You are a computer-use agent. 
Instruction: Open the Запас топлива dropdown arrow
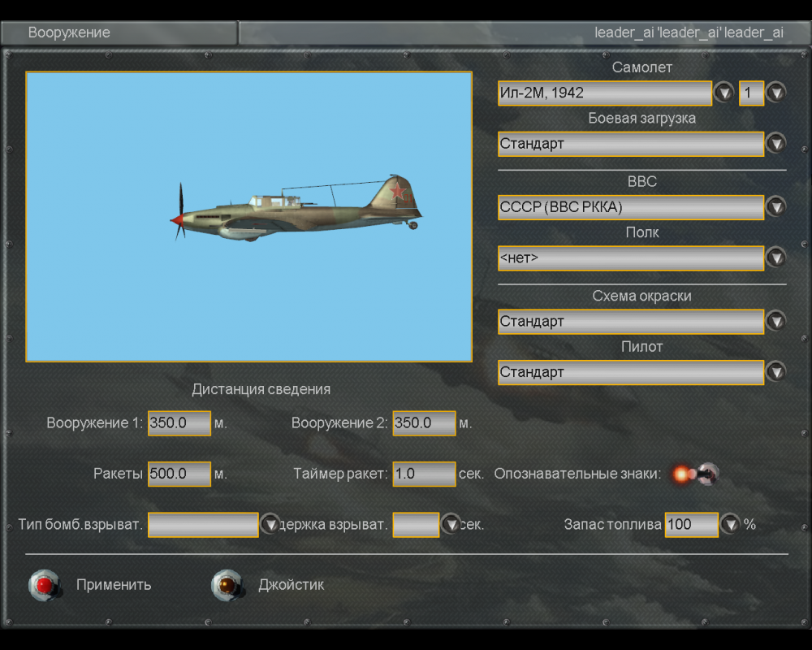730,525
